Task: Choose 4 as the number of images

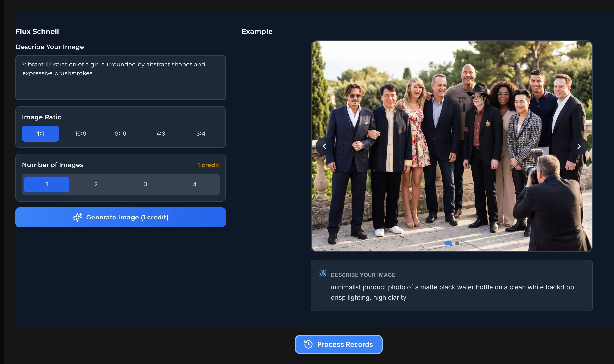Action: [195, 184]
